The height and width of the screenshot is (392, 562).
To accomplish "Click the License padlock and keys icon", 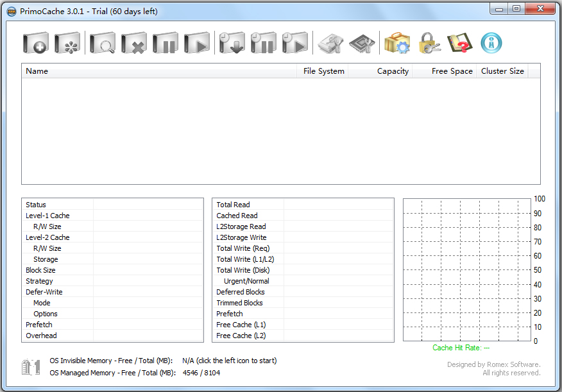I will (x=429, y=43).
